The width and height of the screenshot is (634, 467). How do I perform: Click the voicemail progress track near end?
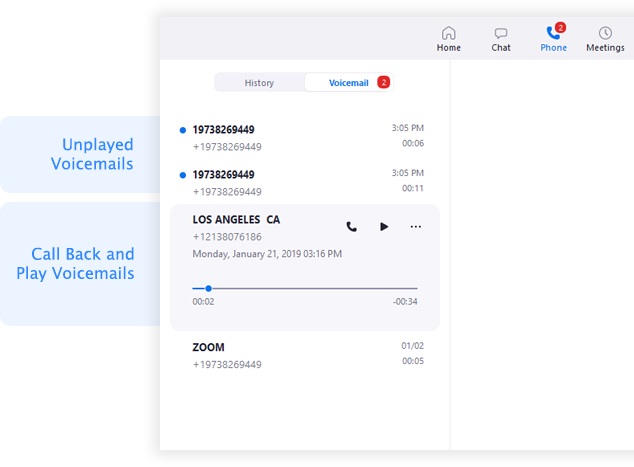[x=400, y=288]
